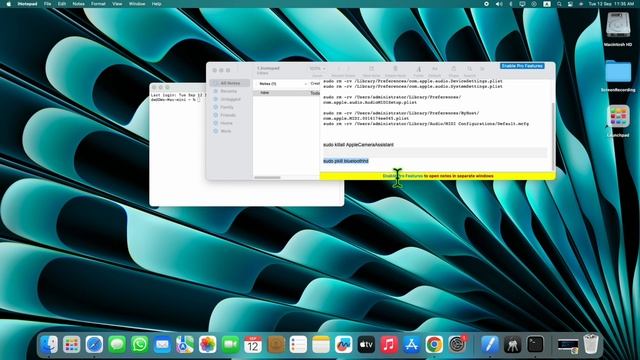This screenshot has width=640, height=360.
Task: Open Apple TV from the Dock
Action: pos(366,344)
